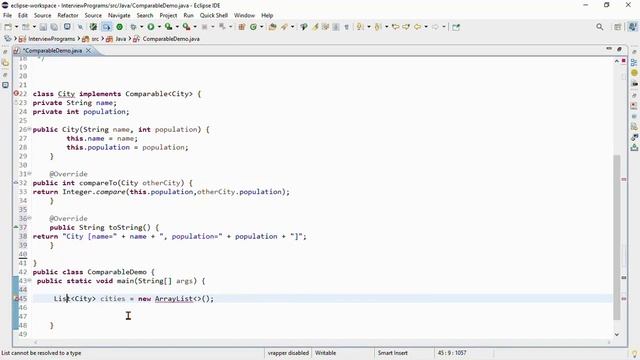The width and height of the screenshot is (640, 360).
Task: Open the Window menu
Action: point(244,16)
